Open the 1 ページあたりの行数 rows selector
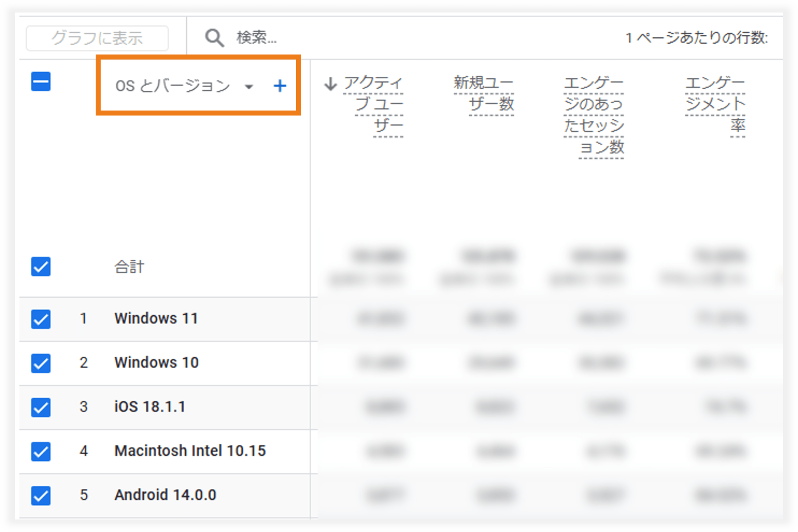The image size is (798, 532). pos(696,38)
